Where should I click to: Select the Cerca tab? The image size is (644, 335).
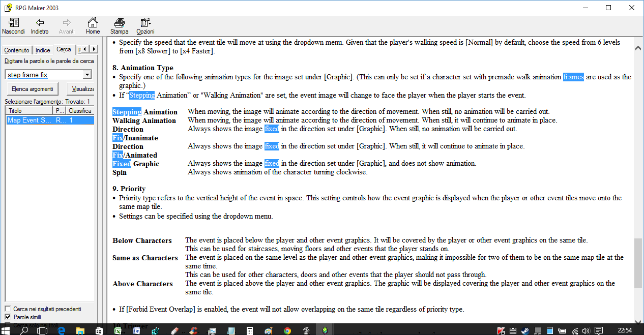click(64, 49)
